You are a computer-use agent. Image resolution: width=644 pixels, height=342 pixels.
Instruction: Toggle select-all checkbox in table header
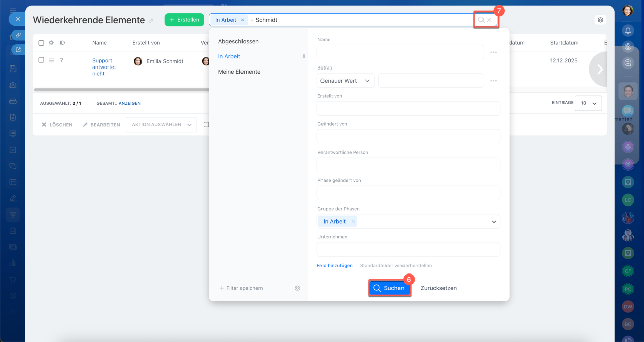(41, 43)
